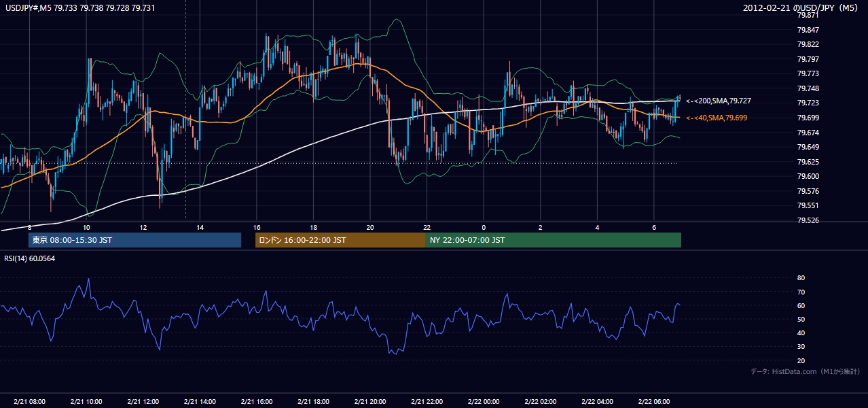The image size is (868, 408).
Task: Click the bottom time label 2/22 04:00
Action: click(596, 402)
